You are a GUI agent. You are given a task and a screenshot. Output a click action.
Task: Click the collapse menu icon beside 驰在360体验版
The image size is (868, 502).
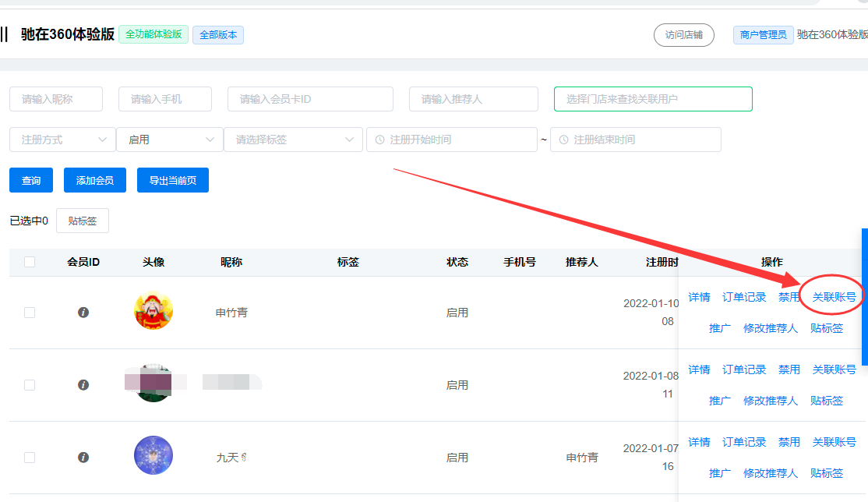pos(4,34)
